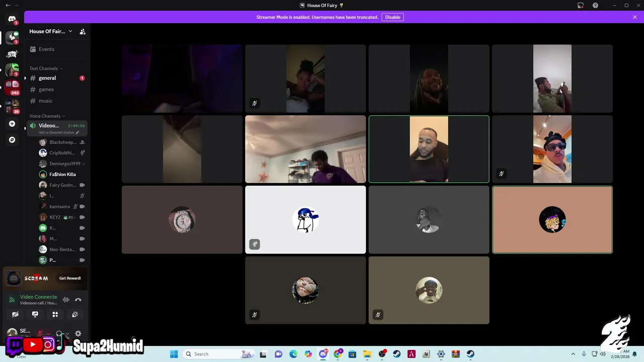This screenshot has width=644, height=362.
Task: Go back using the left arrow
Action: pyautogui.click(x=8, y=5)
